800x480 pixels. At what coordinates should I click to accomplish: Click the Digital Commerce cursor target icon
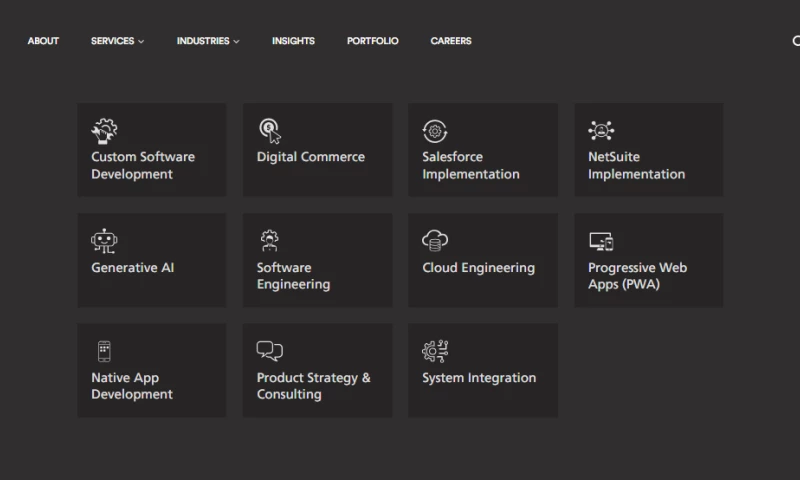coord(270,130)
